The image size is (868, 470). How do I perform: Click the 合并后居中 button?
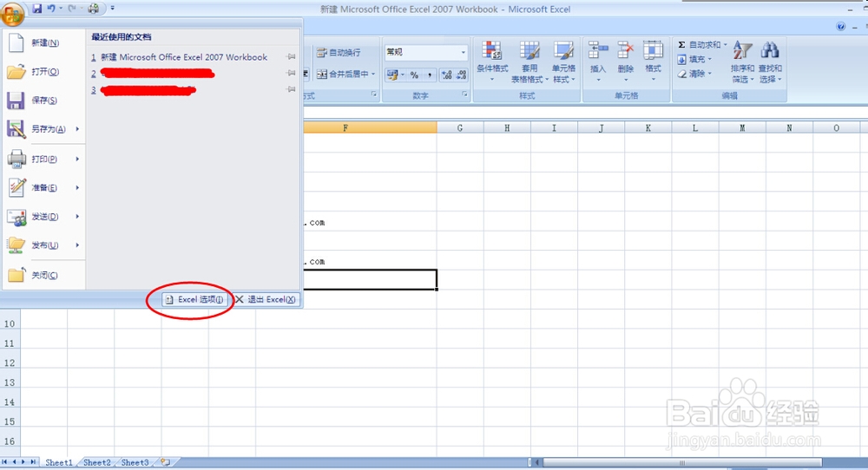(x=342, y=74)
